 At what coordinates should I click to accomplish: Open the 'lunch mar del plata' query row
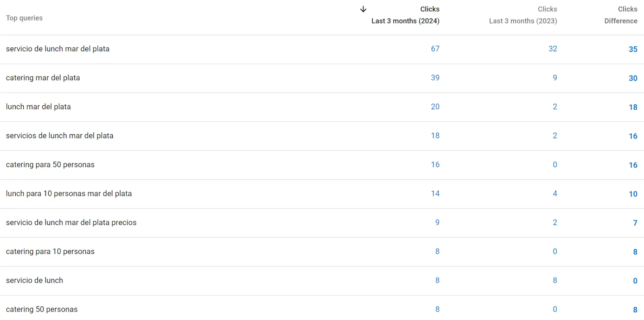(38, 107)
